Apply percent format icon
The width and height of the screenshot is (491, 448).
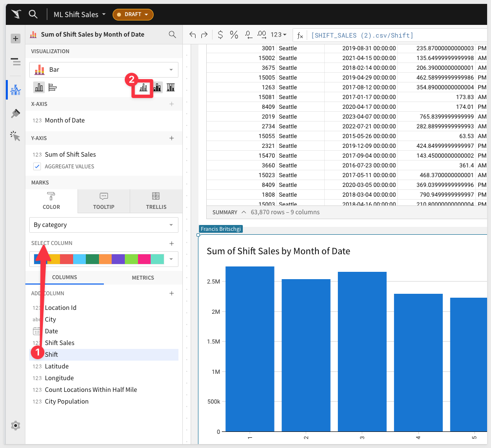pos(234,35)
